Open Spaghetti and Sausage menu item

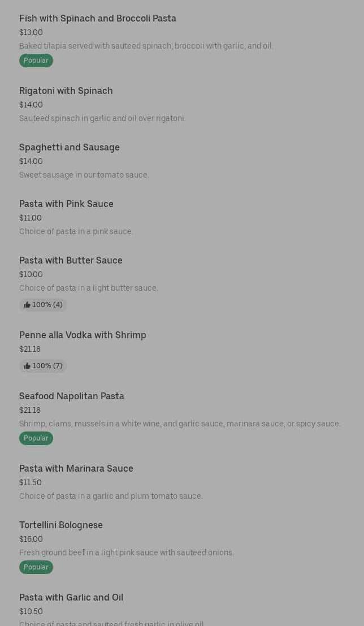coord(70,148)
